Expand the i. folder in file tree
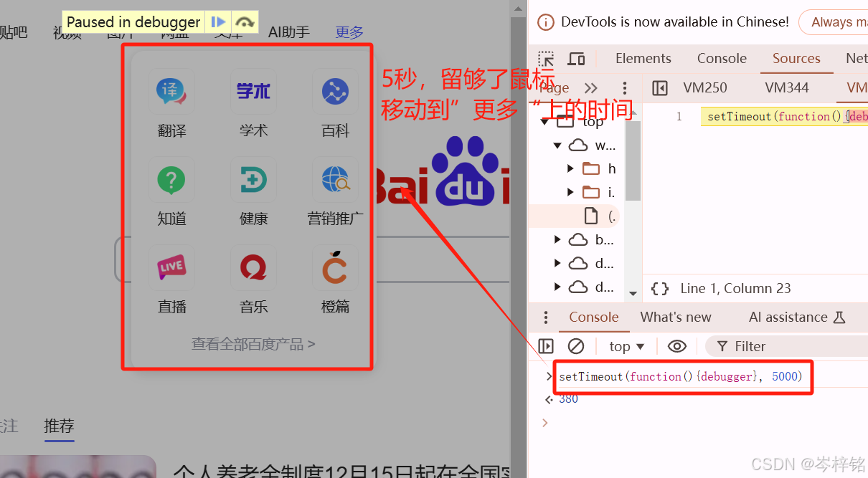Screen dimensions: 868x478 pyautogui.click(x=570, y=192)
